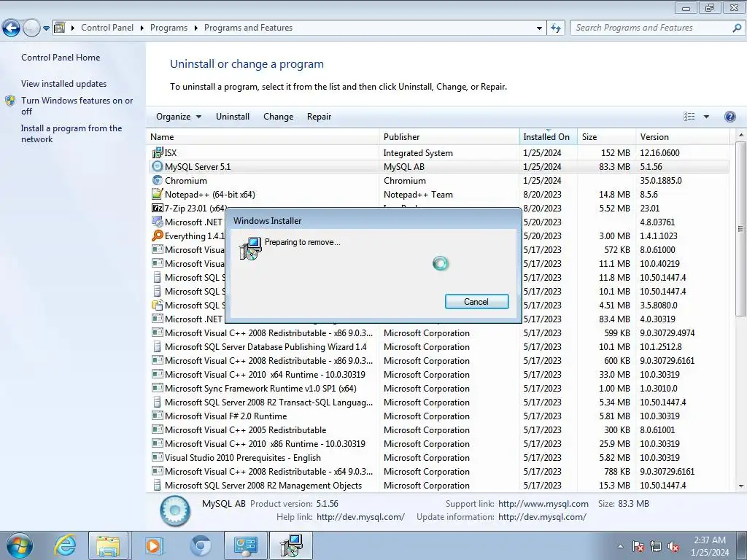Click the refresh button beside address bar
The height and width of the screenshot is (560, 747).
pyautogui.click(x=555, y=28)
